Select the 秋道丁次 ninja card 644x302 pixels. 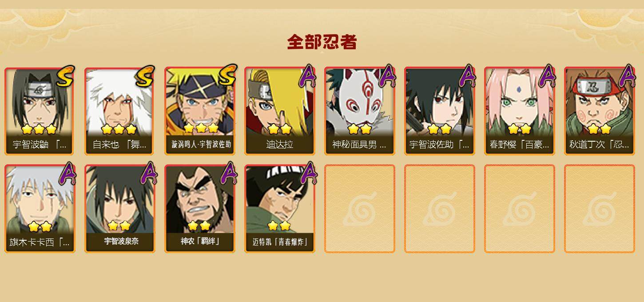point(600,111)
